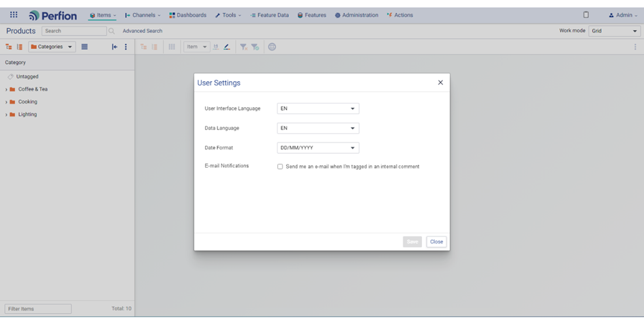Select the Cooking folder
The image size is (644, 324).
tap(27, 102)
